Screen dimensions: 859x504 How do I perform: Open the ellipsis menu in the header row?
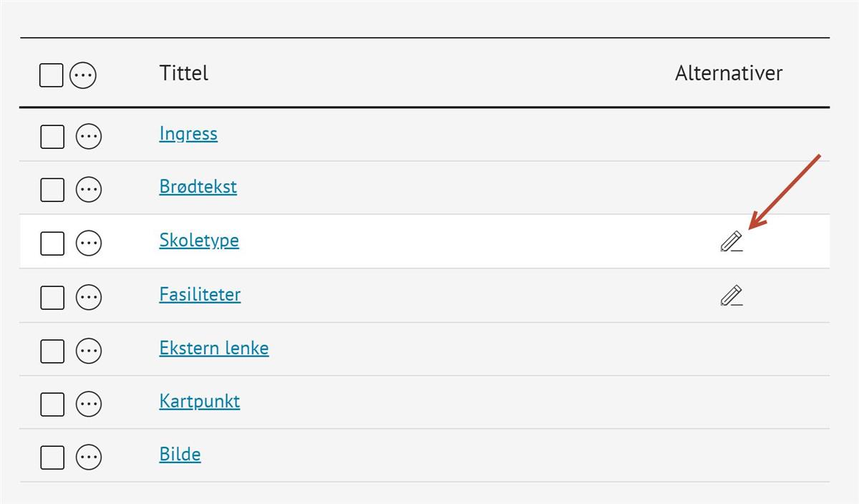[83, 74]
